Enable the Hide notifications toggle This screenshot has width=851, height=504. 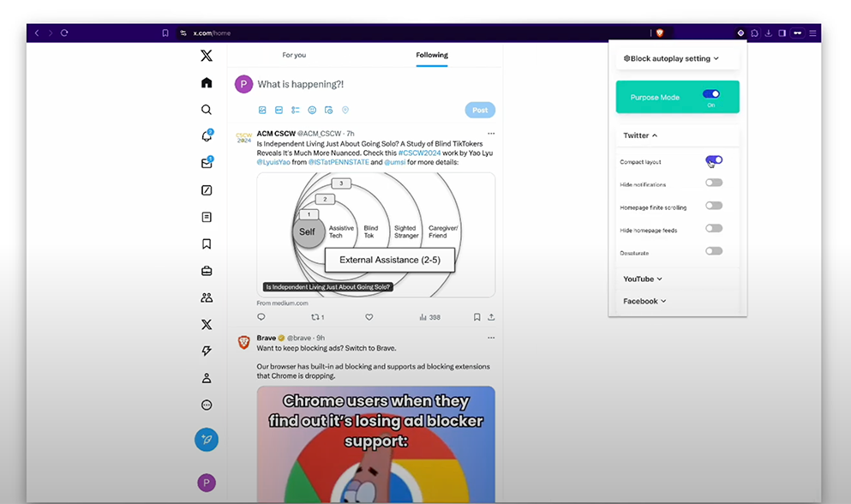pos(714,183)
